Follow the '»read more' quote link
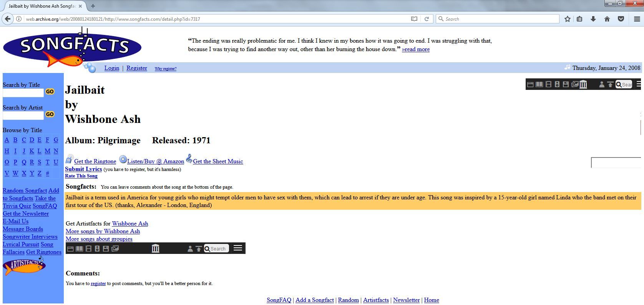This screenshot has width=644, height=305. click(416, 49)
